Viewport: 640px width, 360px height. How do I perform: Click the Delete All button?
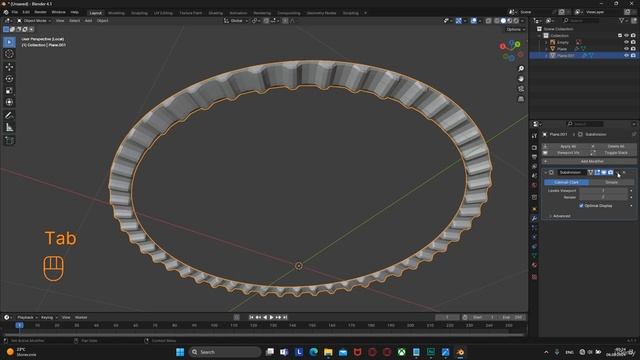pos(613,146)
